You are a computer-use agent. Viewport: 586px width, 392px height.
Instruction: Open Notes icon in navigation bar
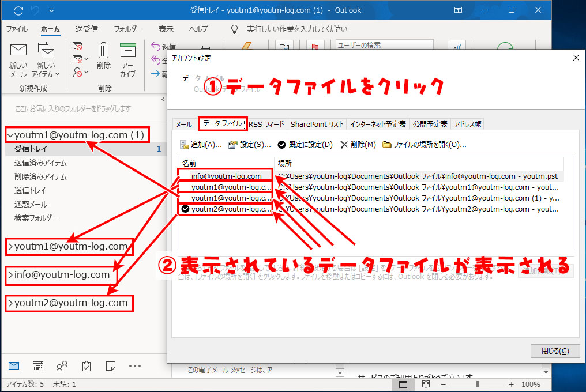pos(111,366)
